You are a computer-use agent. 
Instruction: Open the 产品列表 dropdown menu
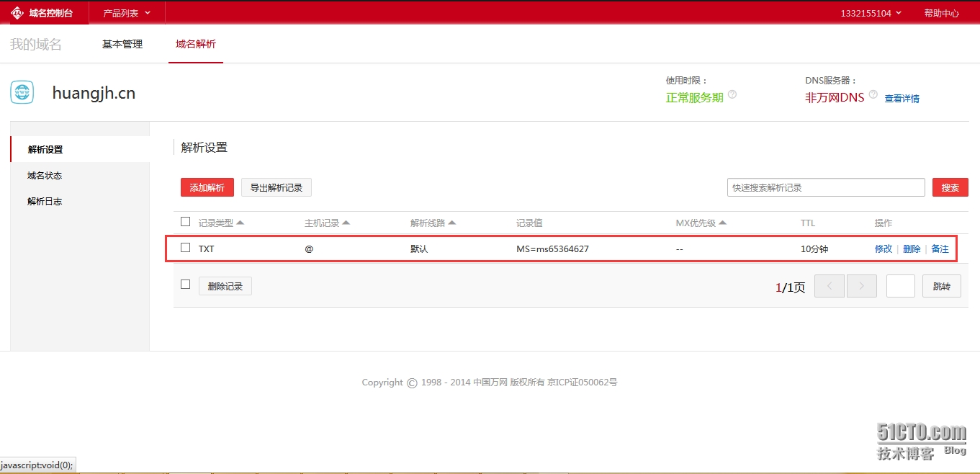click(x=127, y=13)
